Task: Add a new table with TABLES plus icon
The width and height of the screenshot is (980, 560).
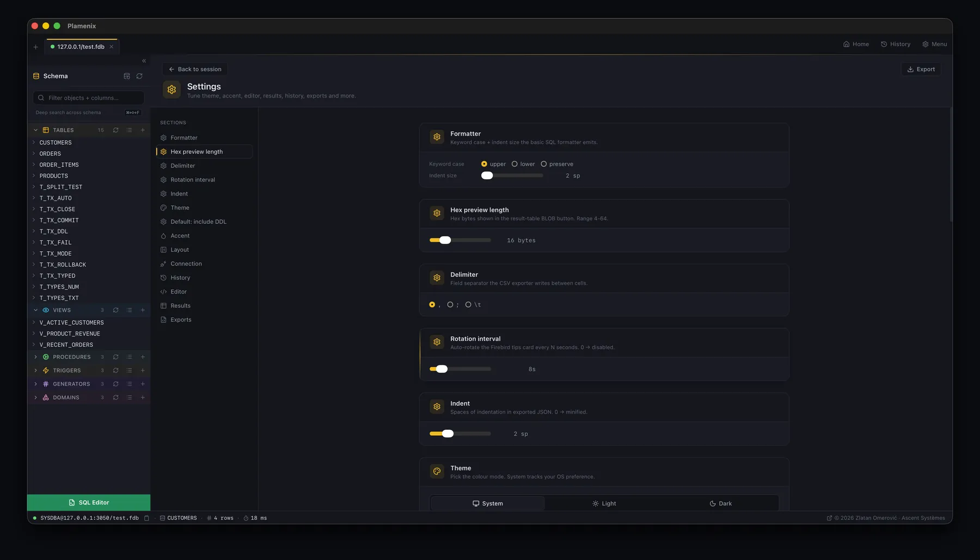Action: (143, 130)
